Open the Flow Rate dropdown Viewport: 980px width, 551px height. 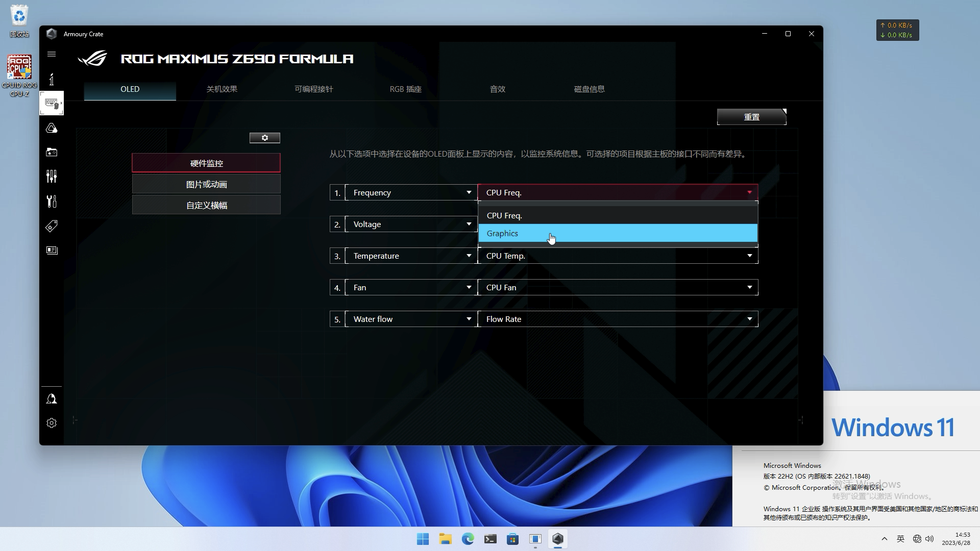click(x=618, y=319)
